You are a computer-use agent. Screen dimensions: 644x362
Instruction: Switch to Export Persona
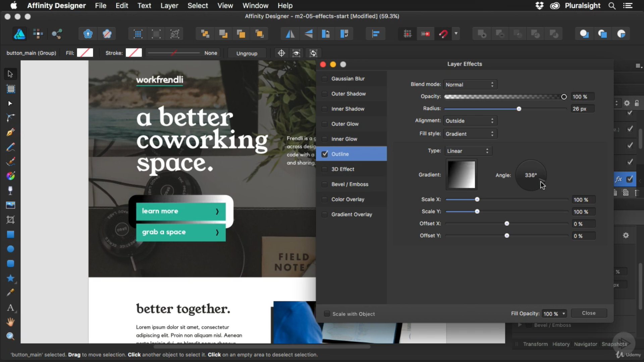point(57,34)
